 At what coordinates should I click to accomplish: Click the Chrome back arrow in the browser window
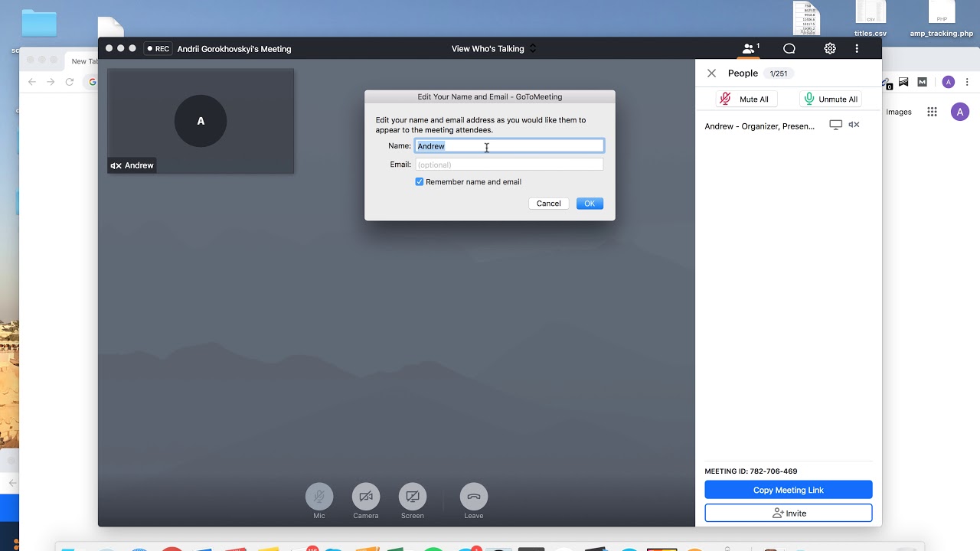32,82
